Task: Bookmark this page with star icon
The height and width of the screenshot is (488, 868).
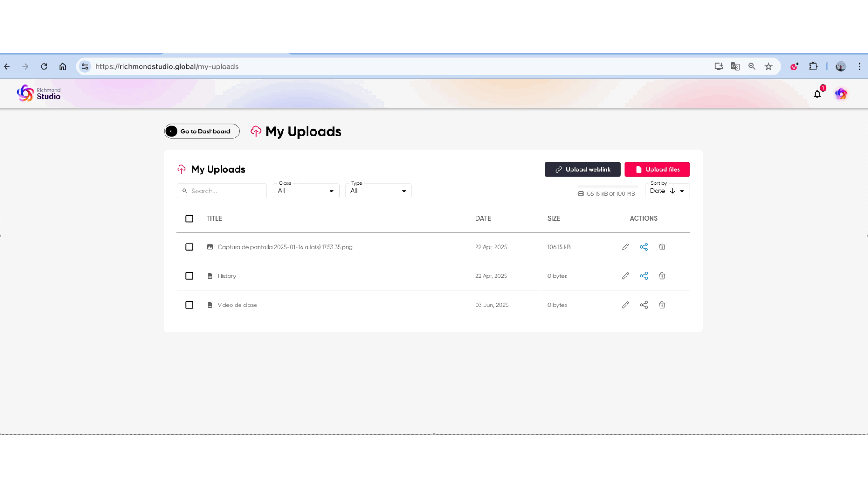Action: click(x=769, y=66)
